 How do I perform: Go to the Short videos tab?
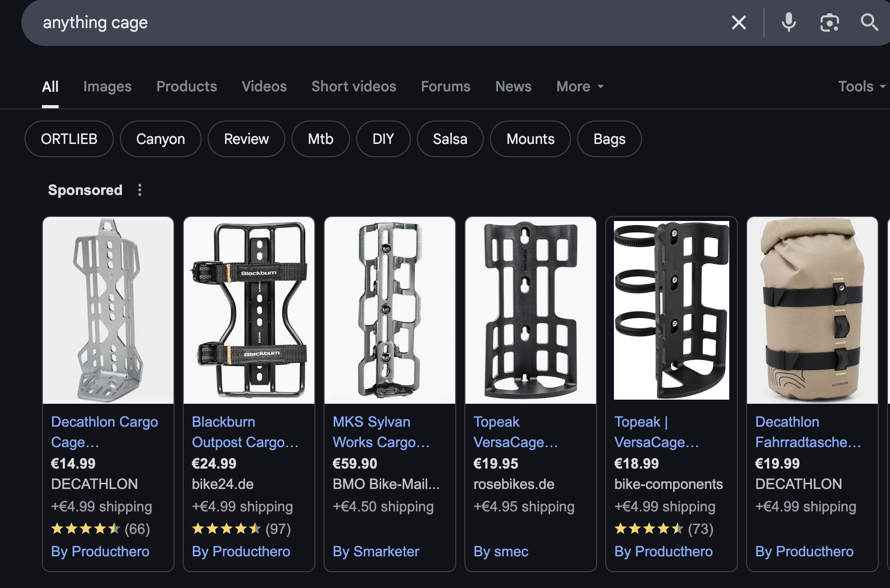coord(354,86)
